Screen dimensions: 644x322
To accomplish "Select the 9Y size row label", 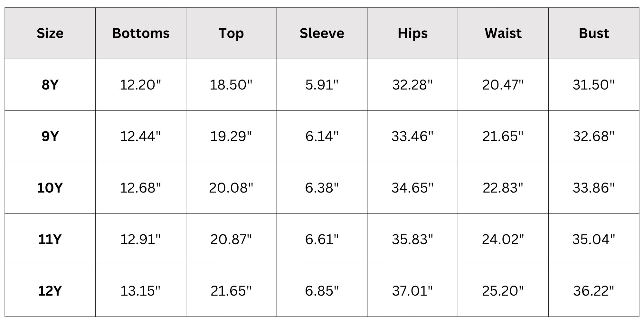I will 50,136.
